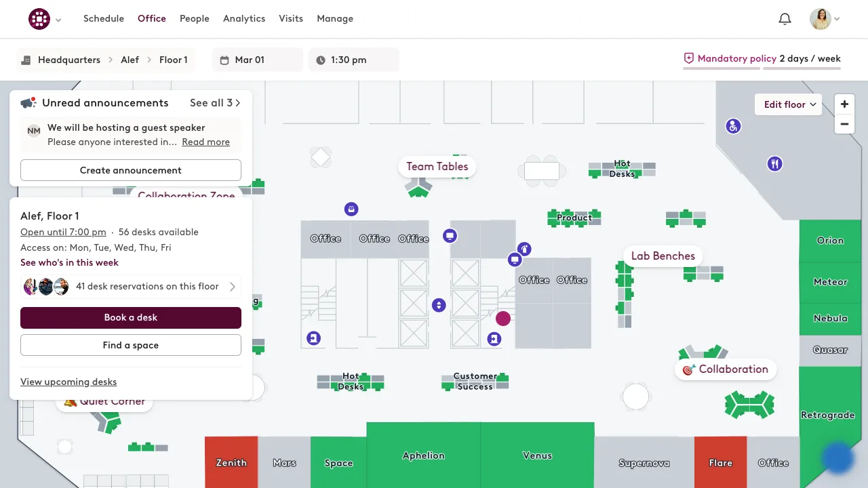Screen dimensions: 868x488
Task: Switch to the Analytics section
Action: tap(244, 18)
